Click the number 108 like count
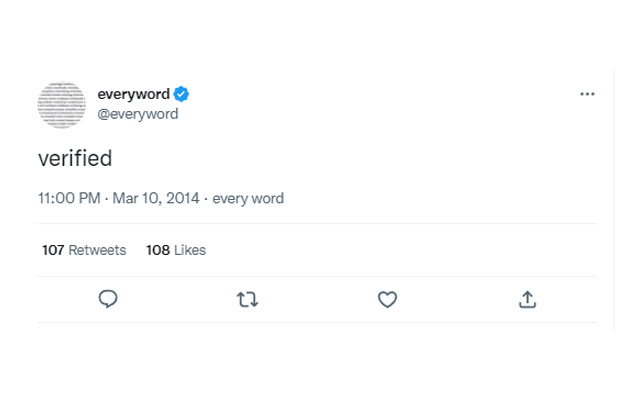The width and height of the screenshot is (640, 400). [x=158, y=250]
